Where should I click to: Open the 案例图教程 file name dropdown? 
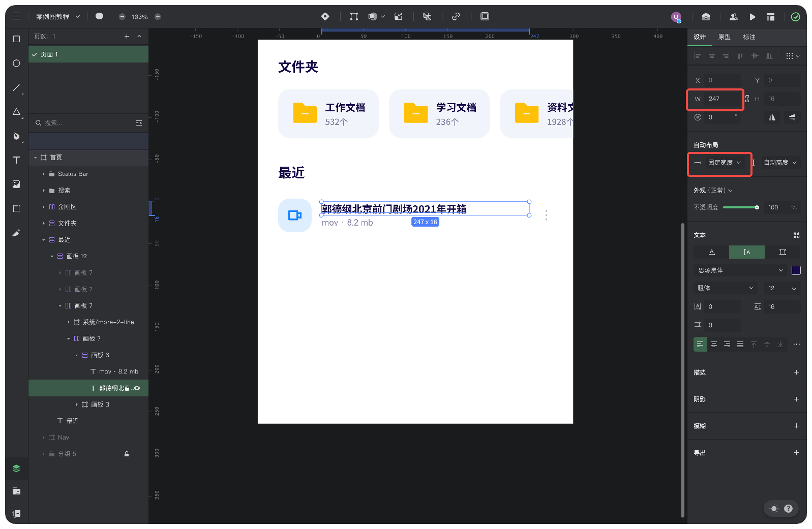(58, 17)
